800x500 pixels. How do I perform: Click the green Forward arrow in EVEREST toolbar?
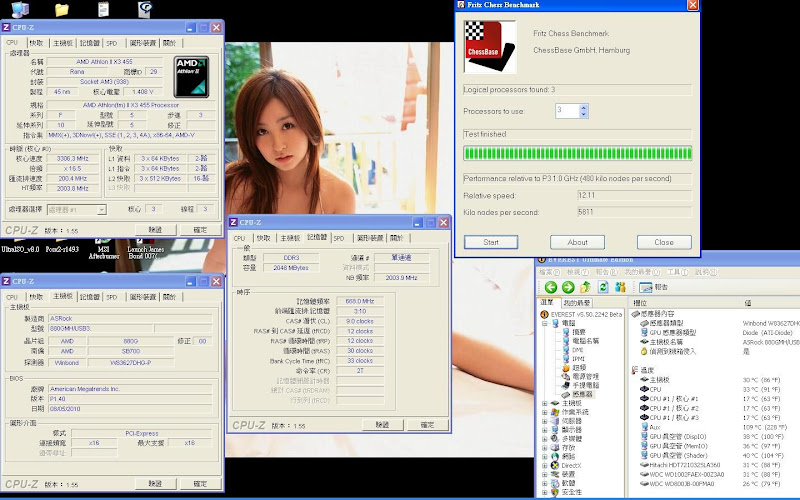[567, 287]
